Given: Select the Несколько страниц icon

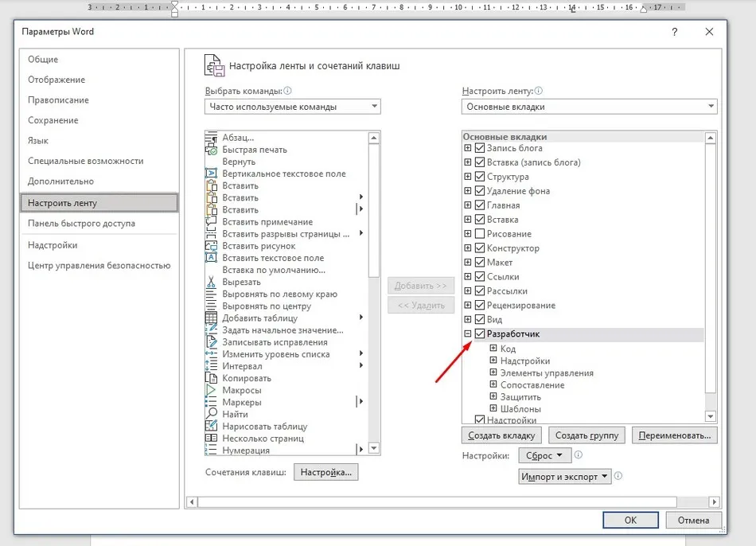Looking at the screenshot, I should [x=211, y=439].
